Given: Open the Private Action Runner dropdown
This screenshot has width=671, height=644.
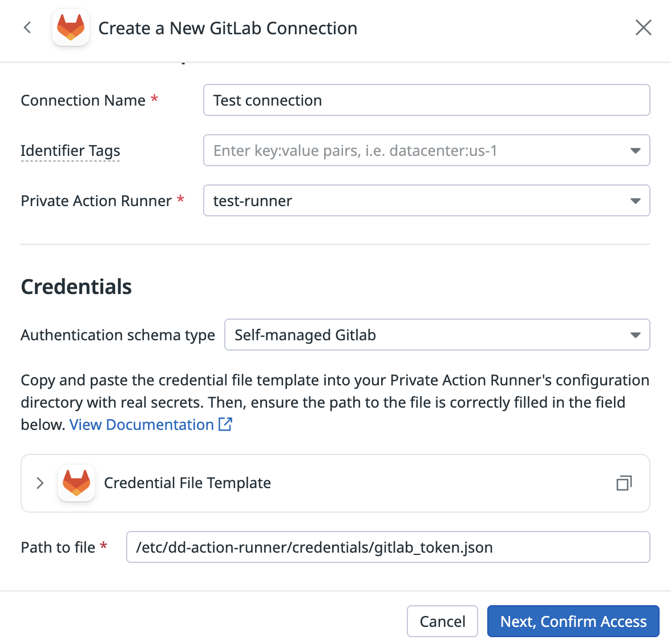Looking at the screenshot, I should [427, 201].
